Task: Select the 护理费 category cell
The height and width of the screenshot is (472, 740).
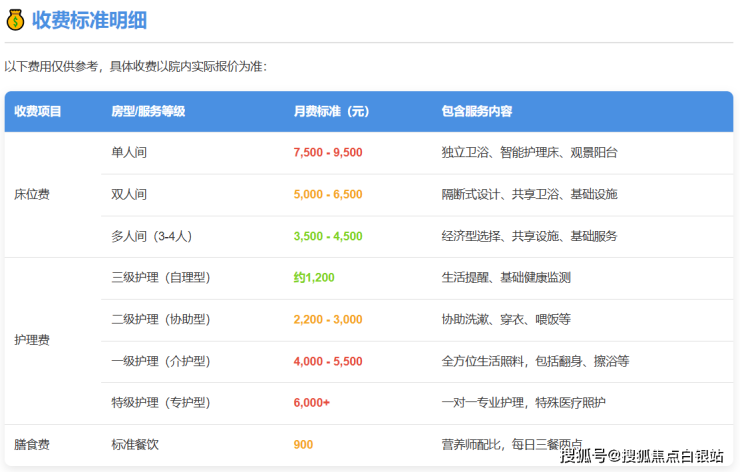Action: click(x=32, y=340)
